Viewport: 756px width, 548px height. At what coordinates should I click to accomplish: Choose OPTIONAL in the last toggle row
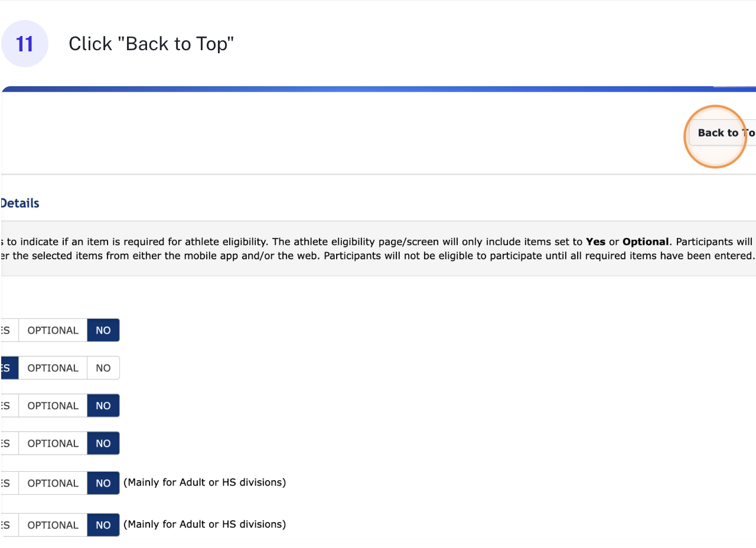coord(53,525)
